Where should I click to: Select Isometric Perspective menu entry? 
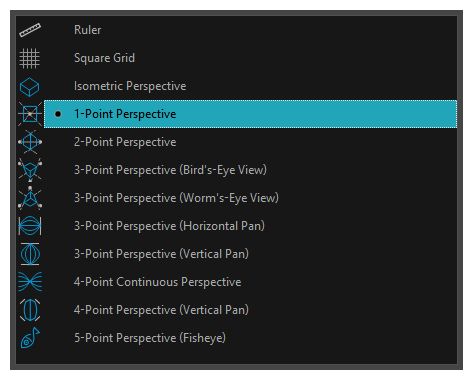coord(250,86)
